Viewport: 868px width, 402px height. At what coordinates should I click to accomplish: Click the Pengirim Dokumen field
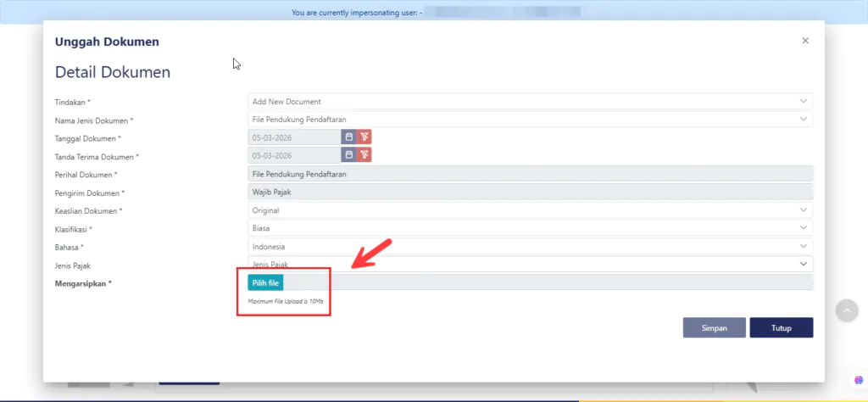pos(530,192)
